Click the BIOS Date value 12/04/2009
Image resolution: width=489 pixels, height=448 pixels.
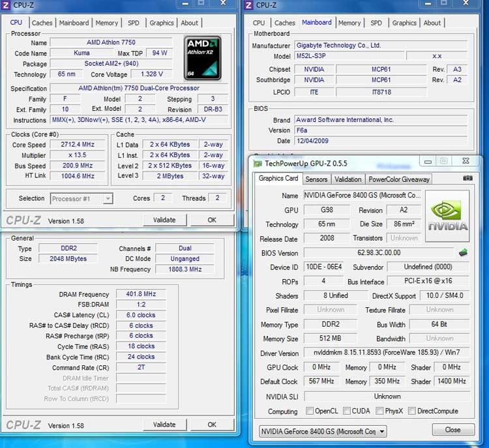coord(381,141)
